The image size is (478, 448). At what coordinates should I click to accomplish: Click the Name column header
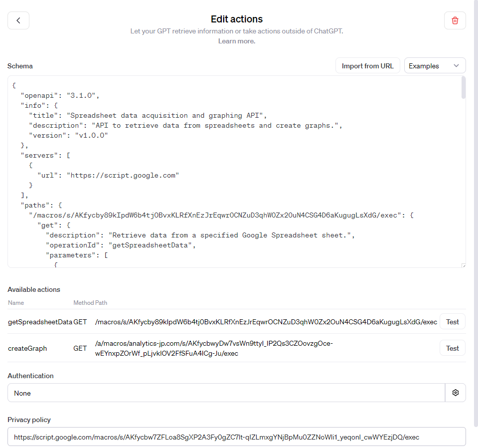pos(15,302)
